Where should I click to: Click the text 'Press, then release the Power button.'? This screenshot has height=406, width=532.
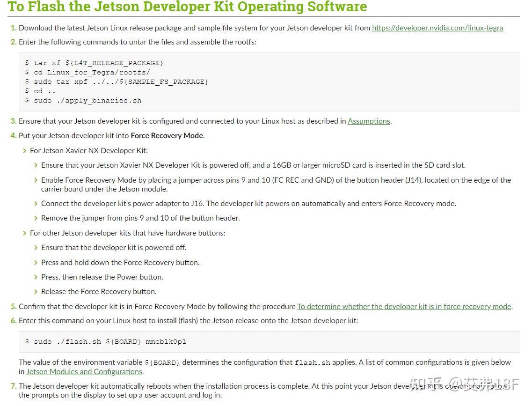point(102,277)
